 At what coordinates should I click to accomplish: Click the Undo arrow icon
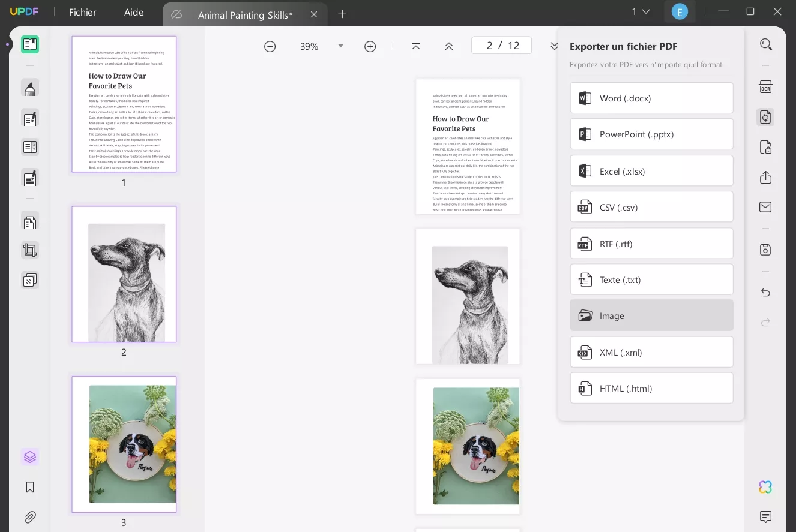tap(765, 292)
